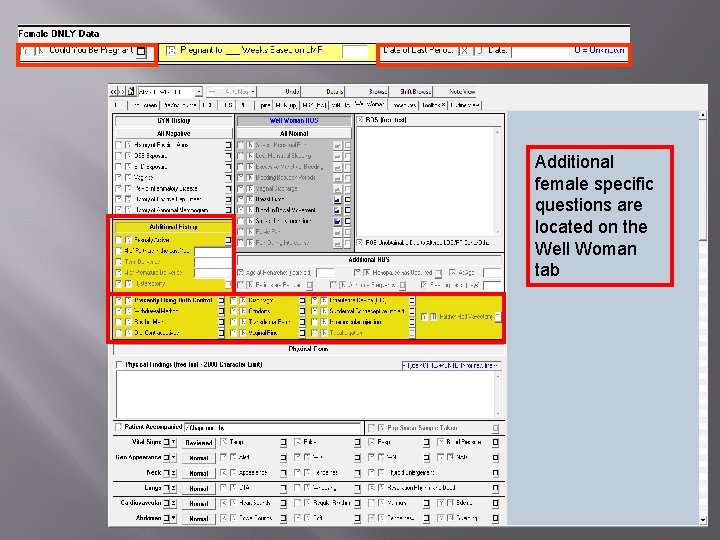Open the note icon for Sexually Active
This screenshot has height=540, width=720.
(x=228, y=240)
